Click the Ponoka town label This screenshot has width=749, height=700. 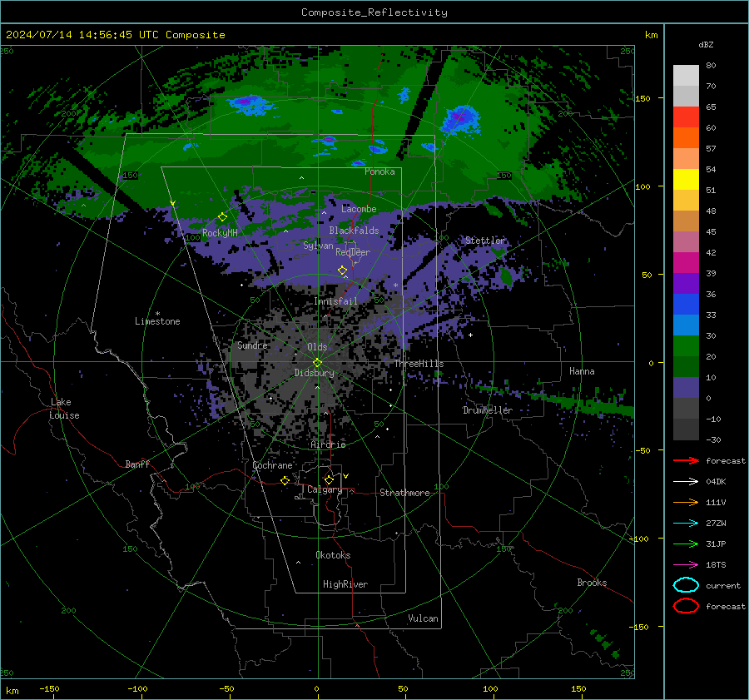379,171
